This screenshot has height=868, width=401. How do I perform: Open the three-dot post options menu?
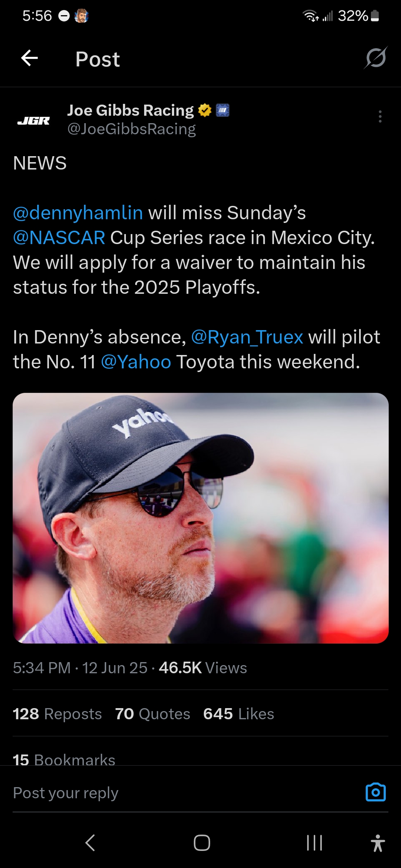pos(380,116)
